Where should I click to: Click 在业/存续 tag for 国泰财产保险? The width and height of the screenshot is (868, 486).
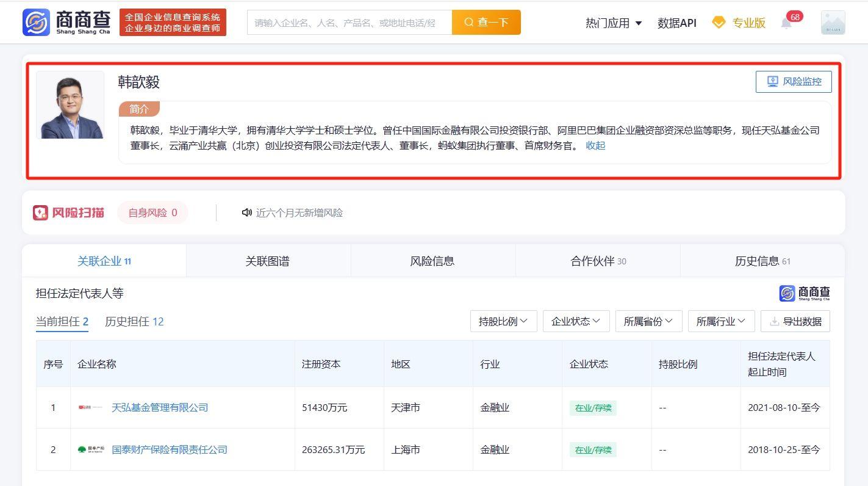point(593,450)
